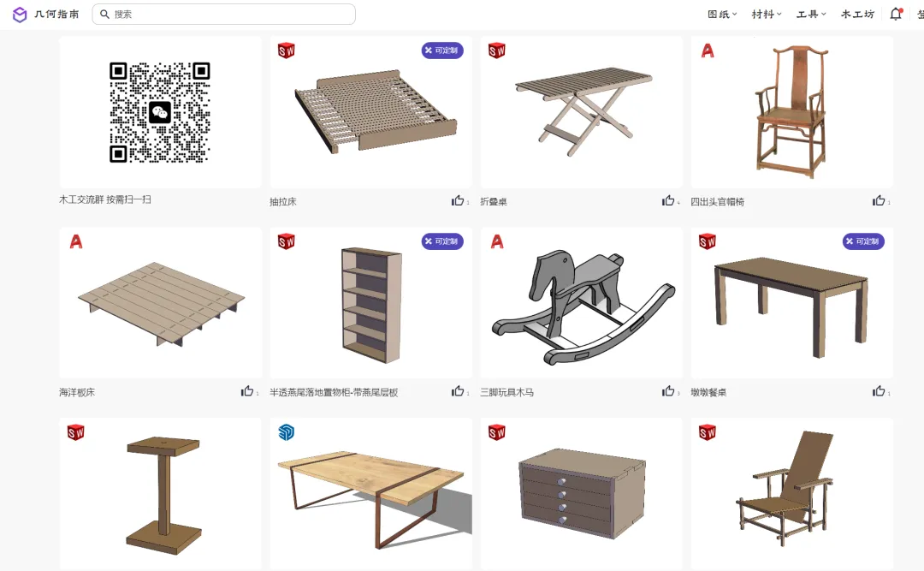Expand the 工具 dropdown menu
Screen dimensions: 924x571
(811, 15)
